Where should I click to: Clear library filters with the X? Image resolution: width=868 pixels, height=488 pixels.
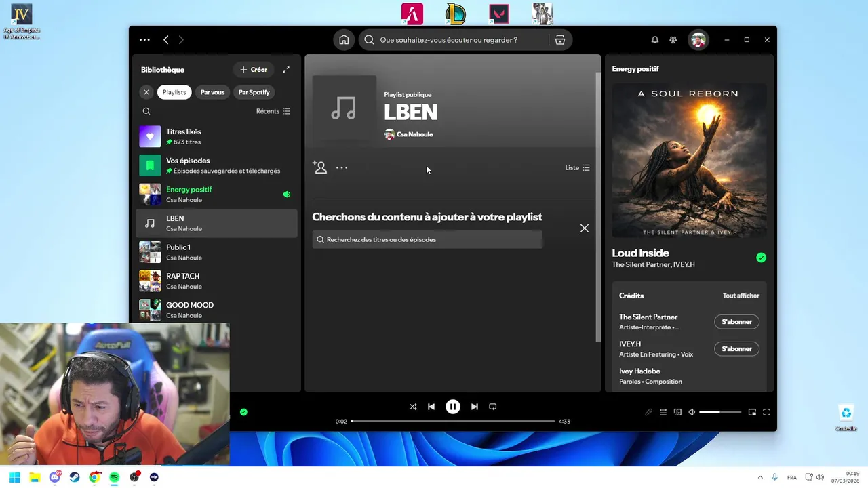click(x=146, y=92)
